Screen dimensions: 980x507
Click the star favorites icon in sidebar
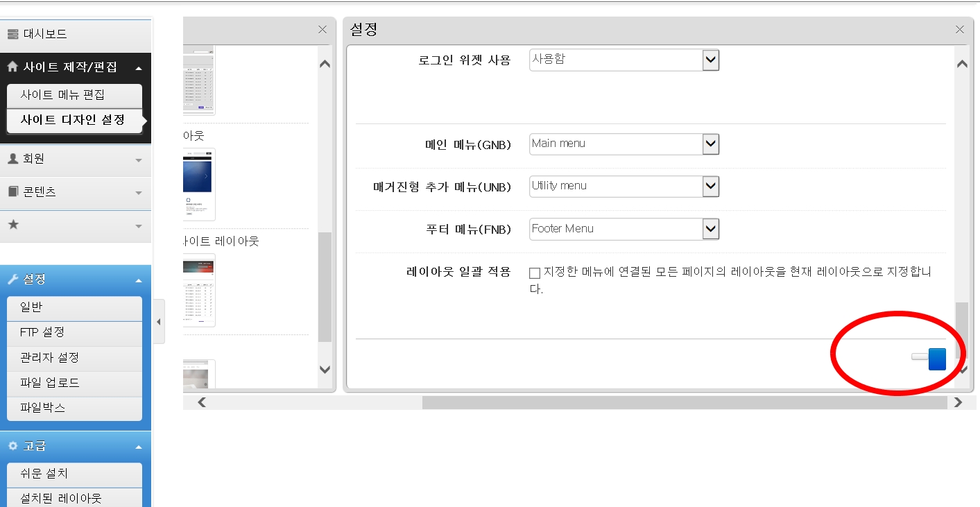12,225
